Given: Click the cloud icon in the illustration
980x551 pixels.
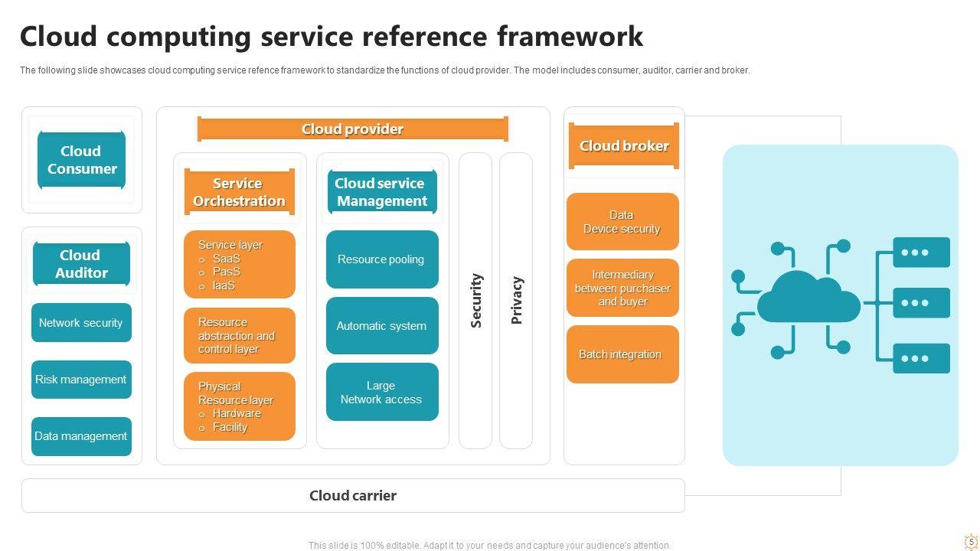Looking at the screenshot, I should pos(808,298).
